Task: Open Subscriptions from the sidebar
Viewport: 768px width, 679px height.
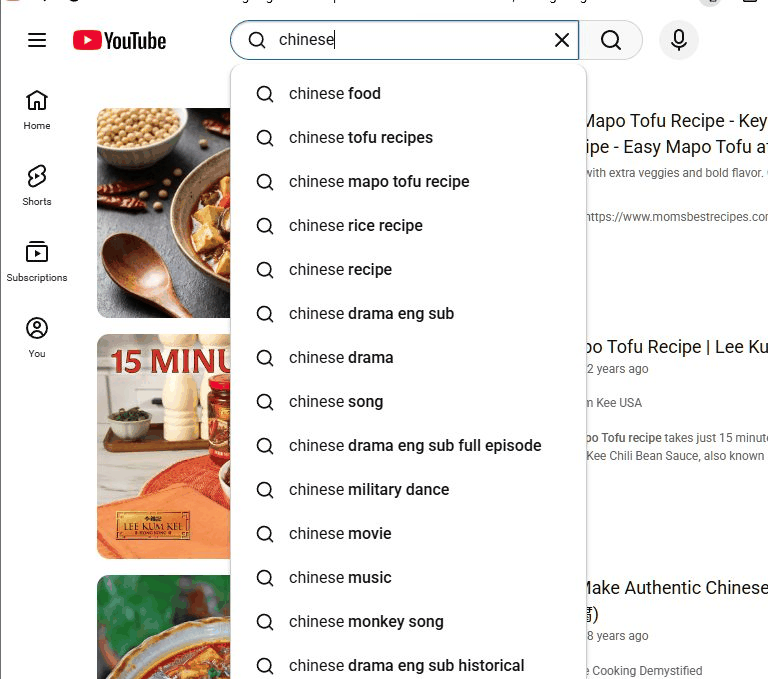Action: click(x=37, y=262)
